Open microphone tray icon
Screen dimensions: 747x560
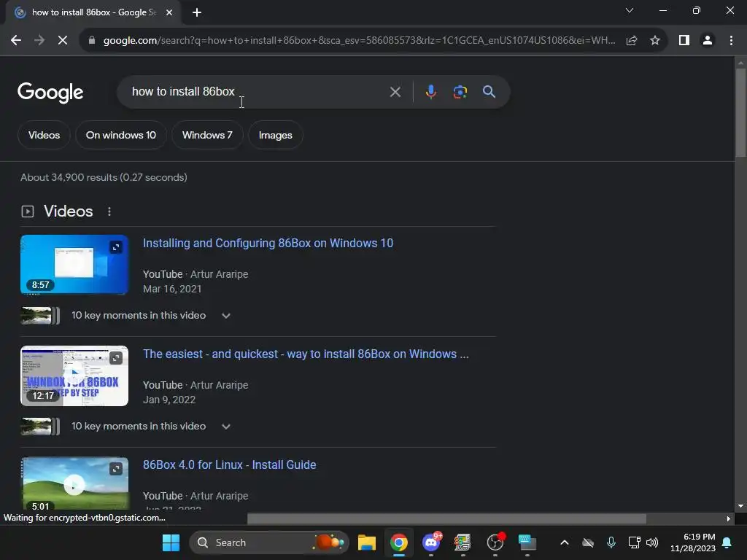click(611, 542)
